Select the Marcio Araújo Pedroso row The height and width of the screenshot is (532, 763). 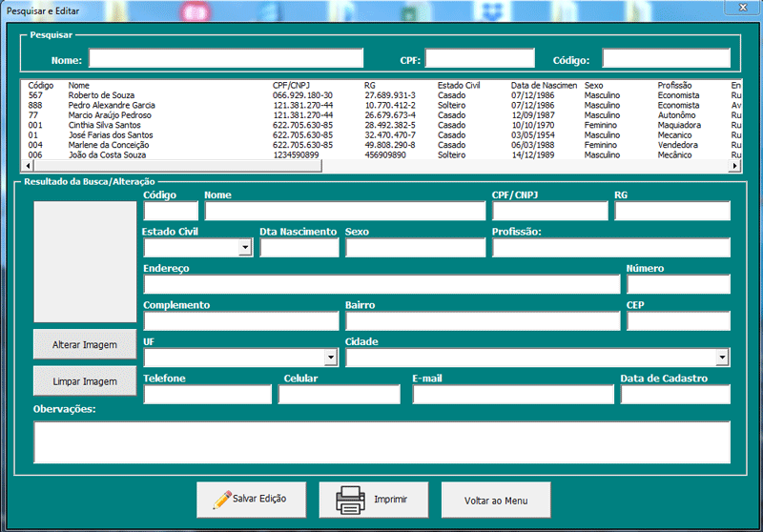pos(382,115)
